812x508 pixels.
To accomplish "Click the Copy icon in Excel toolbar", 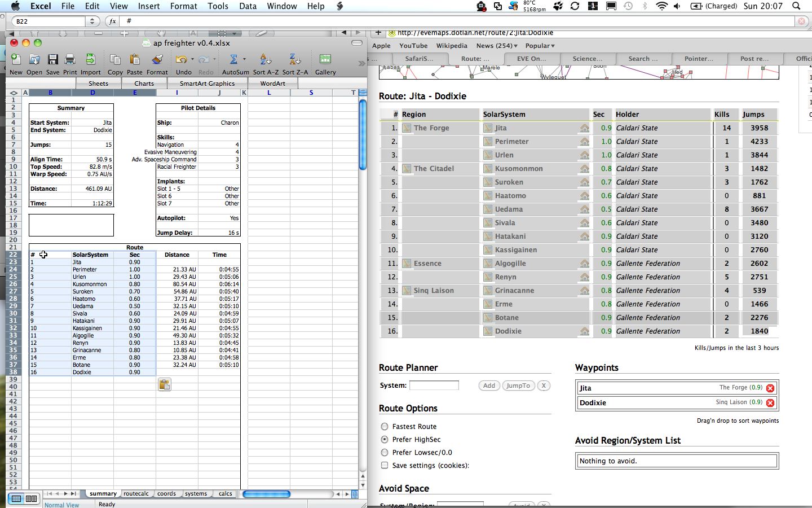I will click(115, 60).
